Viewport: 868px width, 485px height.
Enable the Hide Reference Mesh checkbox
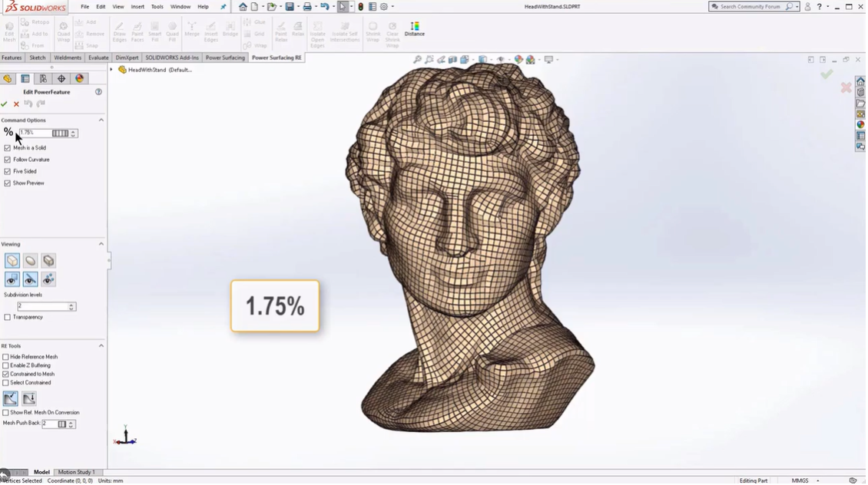coord(6,357)
